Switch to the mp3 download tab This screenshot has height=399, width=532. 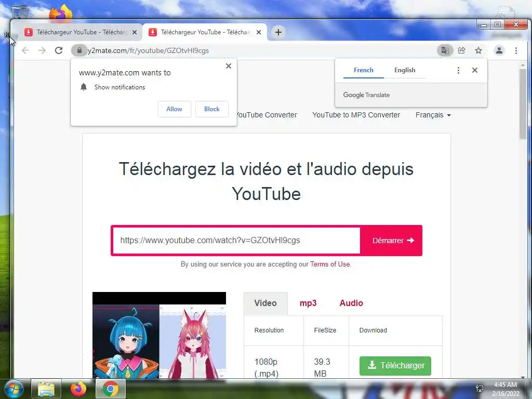coord(308,303)
